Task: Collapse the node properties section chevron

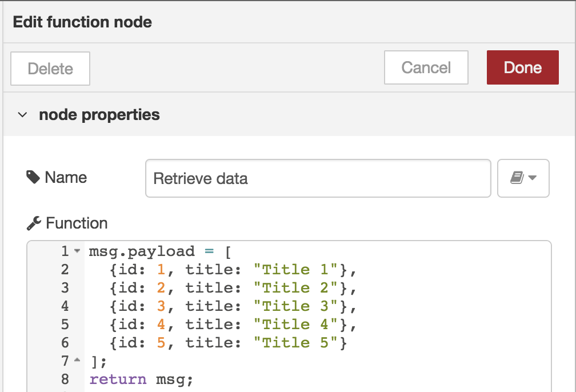Action: (x=22, y=115)
